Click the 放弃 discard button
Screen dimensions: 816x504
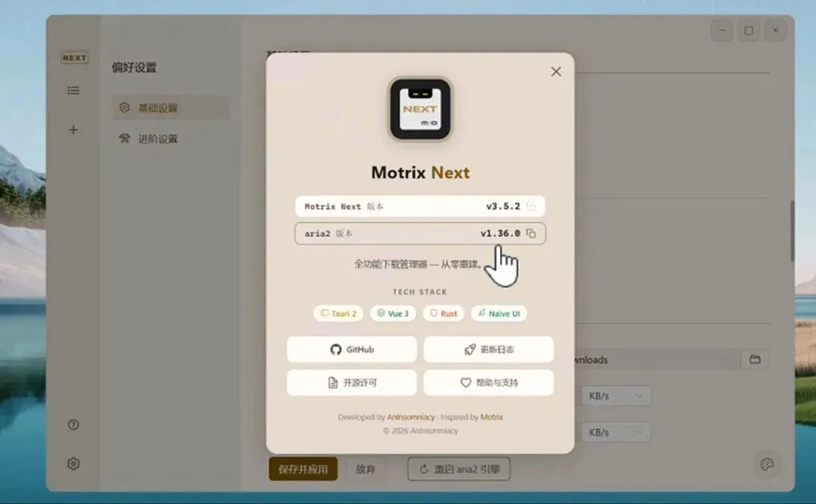point(366,469)
